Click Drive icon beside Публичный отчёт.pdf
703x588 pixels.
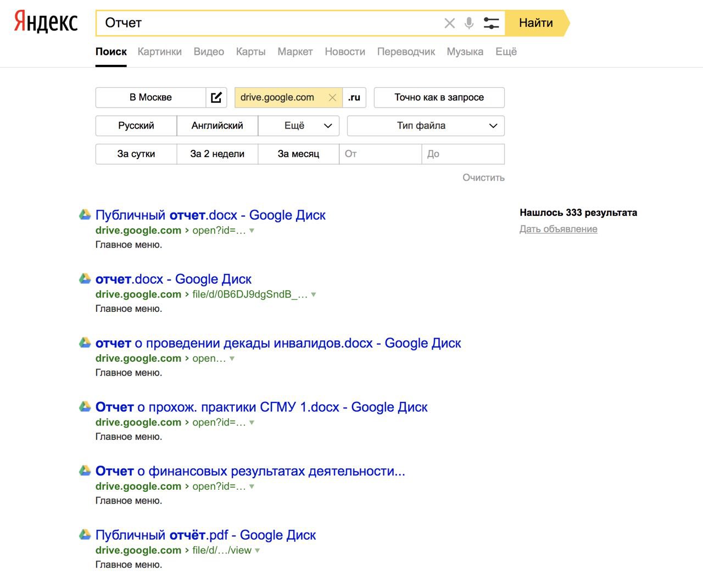point(85,535)
